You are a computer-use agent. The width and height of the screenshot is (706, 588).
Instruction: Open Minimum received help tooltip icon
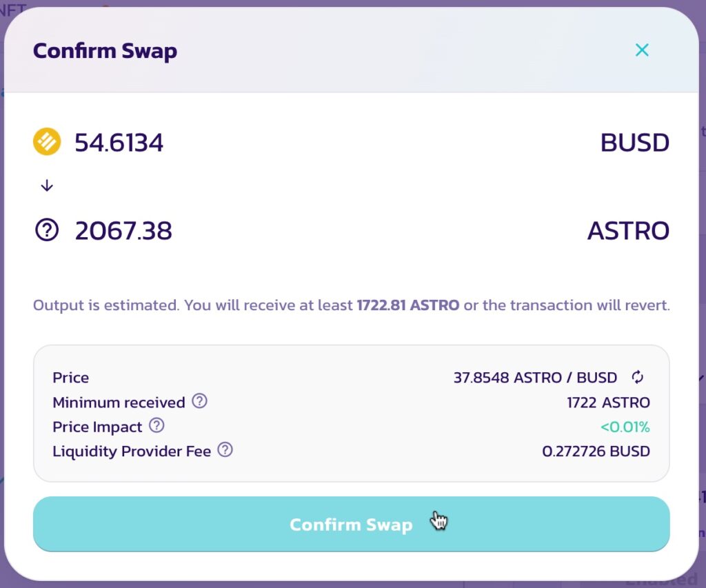point(199,401)
